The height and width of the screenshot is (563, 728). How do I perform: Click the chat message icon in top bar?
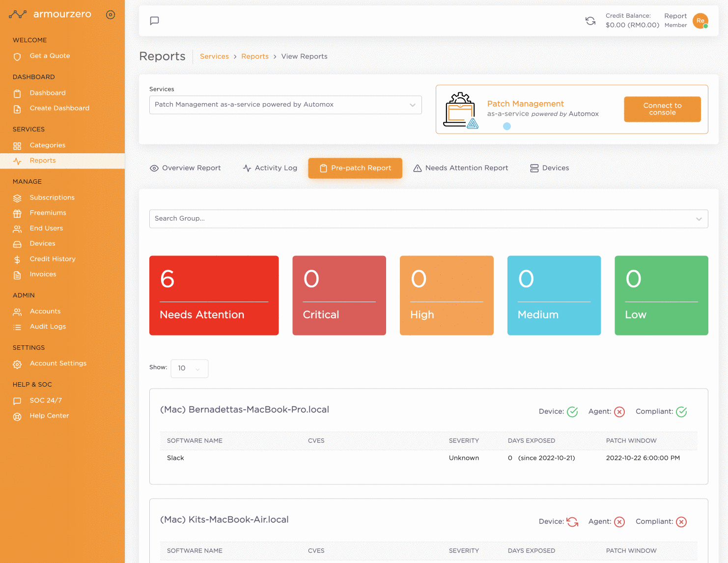click(x=154, y=21)
